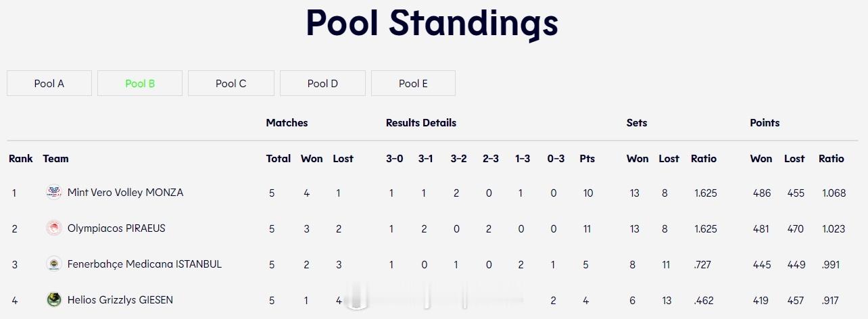Screen dimensions: 868x319
Task: Click the Pool Standings page title
Action: pyautogui.click(x=433, y=23)
